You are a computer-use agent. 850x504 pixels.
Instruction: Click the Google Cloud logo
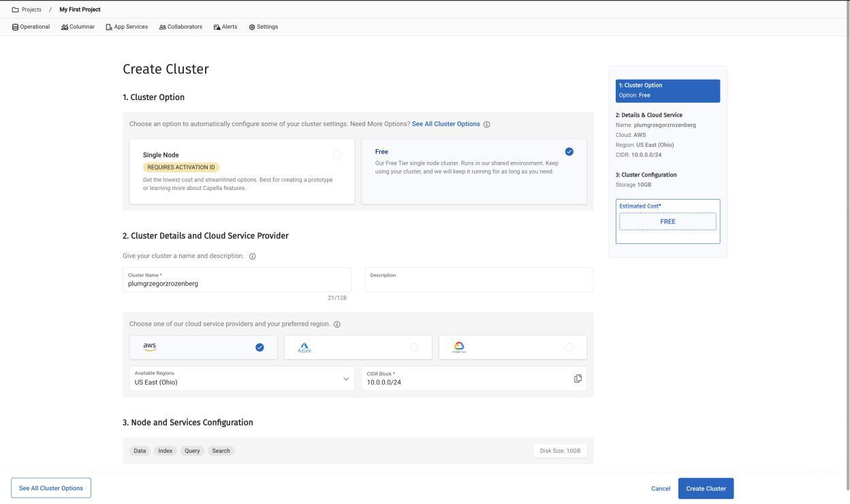[459, 347]
